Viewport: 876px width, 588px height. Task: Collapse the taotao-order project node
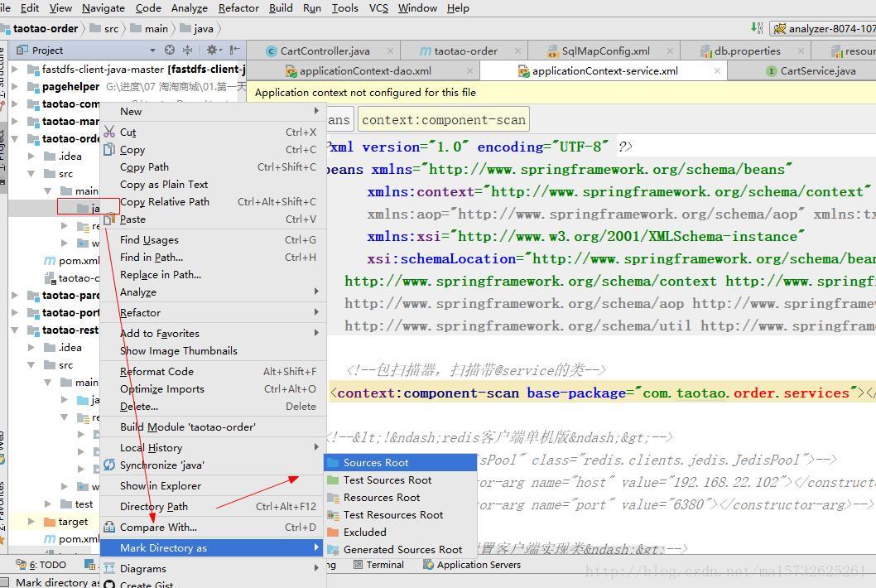(15, 138)
